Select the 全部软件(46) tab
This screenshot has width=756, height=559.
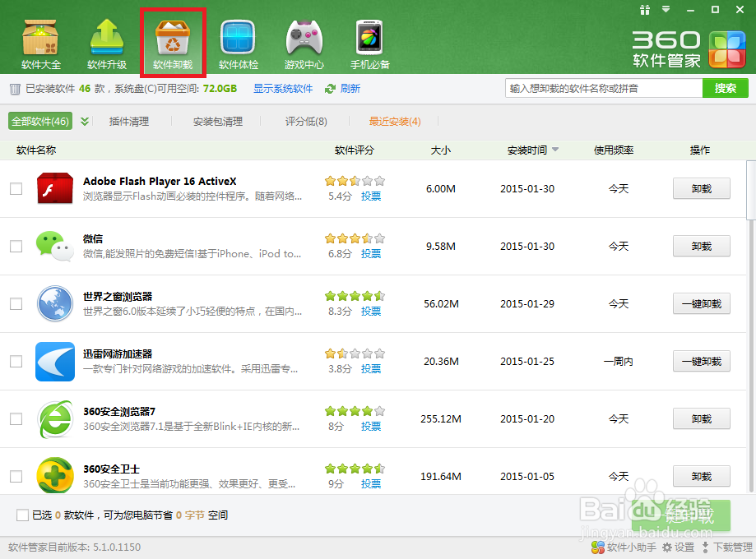[40, 122]
